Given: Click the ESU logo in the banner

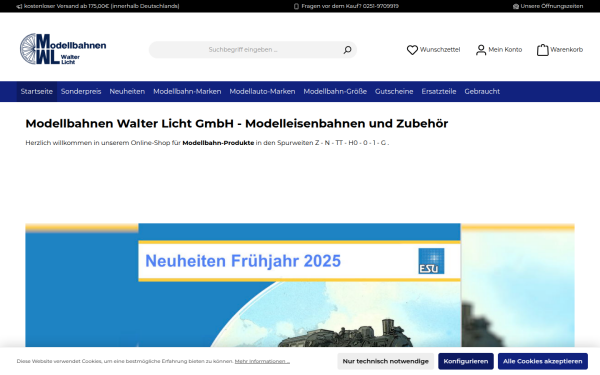Looking at the screenshot, I should click(431, 261).
